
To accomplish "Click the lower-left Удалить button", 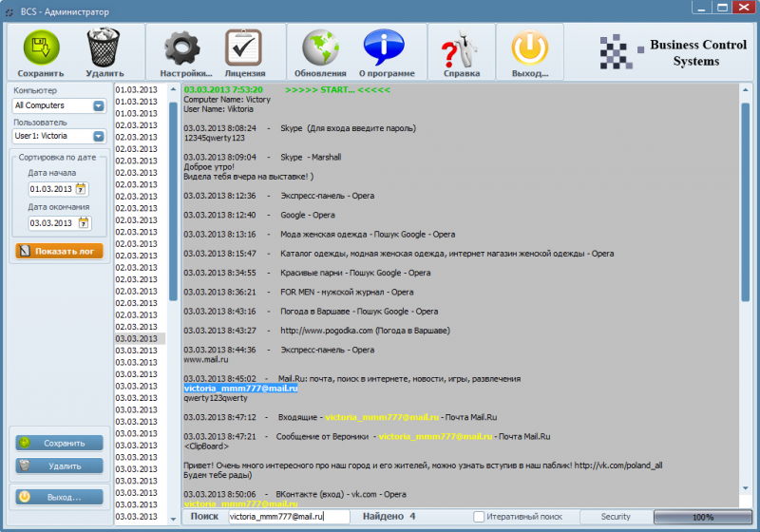I will click(59, 466).
